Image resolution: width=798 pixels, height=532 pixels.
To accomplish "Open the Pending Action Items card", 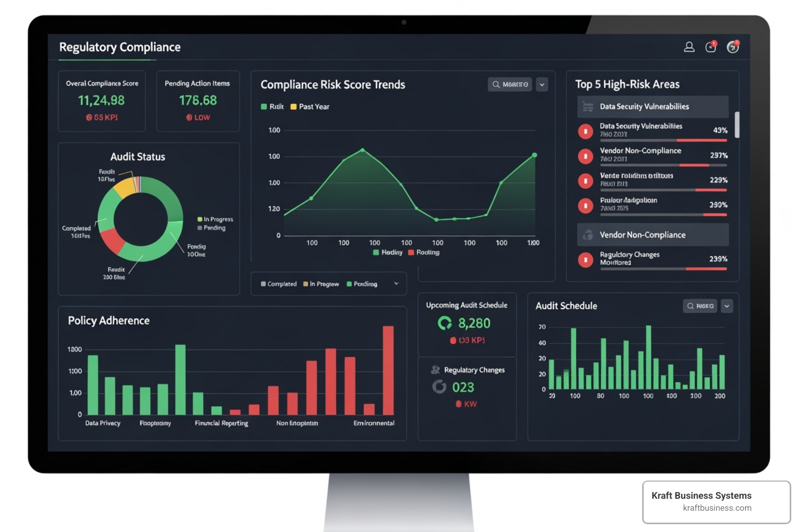I will (197, 101).
